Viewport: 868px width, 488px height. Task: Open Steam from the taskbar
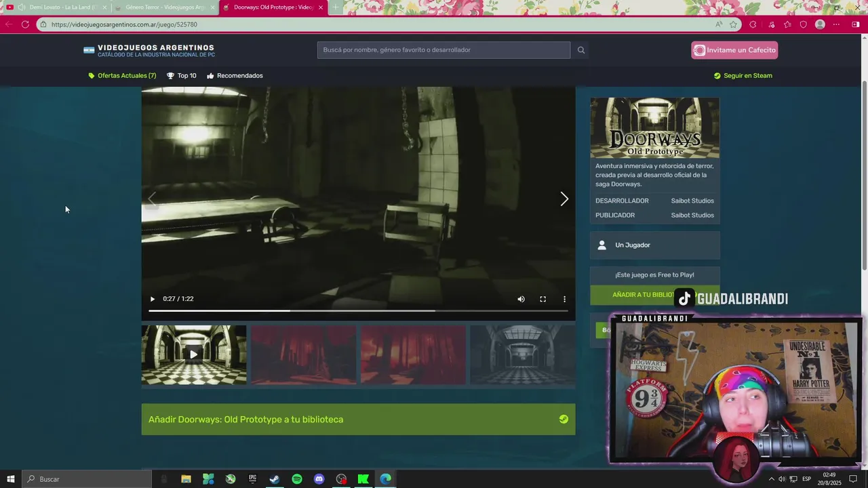(275, 479)
